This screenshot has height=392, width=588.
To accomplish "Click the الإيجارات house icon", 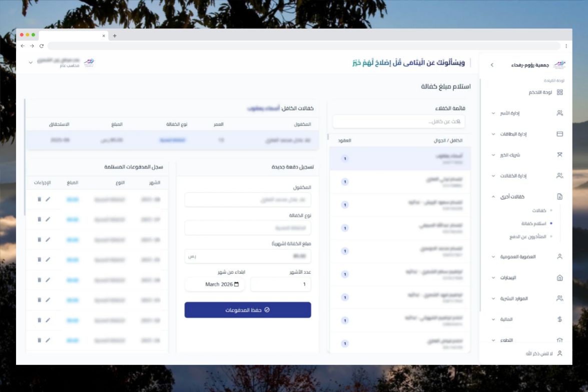I will (559, 277).
